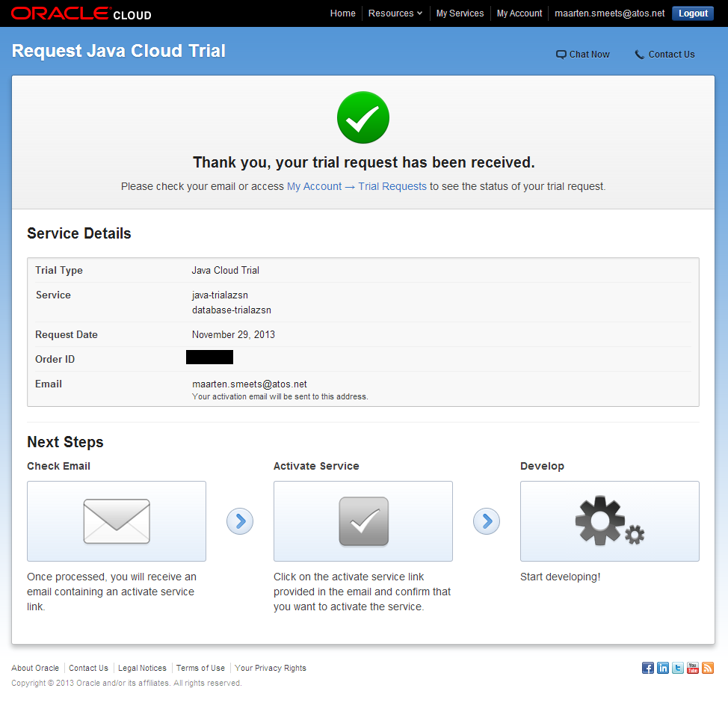Open My Services in navigation

[x=460, y=13]
